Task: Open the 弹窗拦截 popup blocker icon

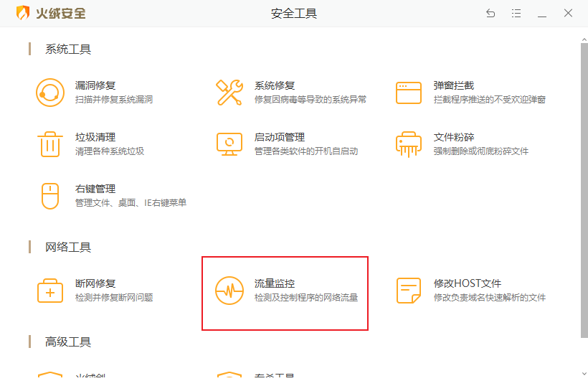Action: click(409, 93)
